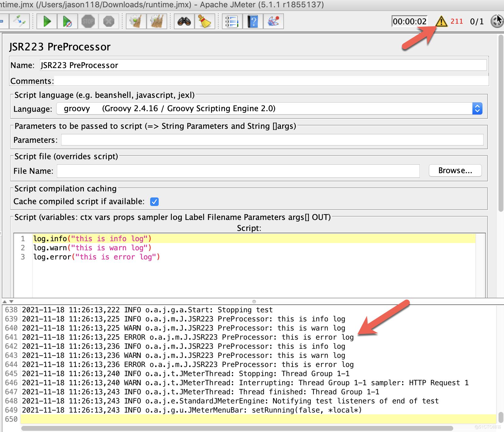Click log line 645 Stopping: Thread Group 1-1
This screenshot has height=432, width=504.
tap(186, 374)
